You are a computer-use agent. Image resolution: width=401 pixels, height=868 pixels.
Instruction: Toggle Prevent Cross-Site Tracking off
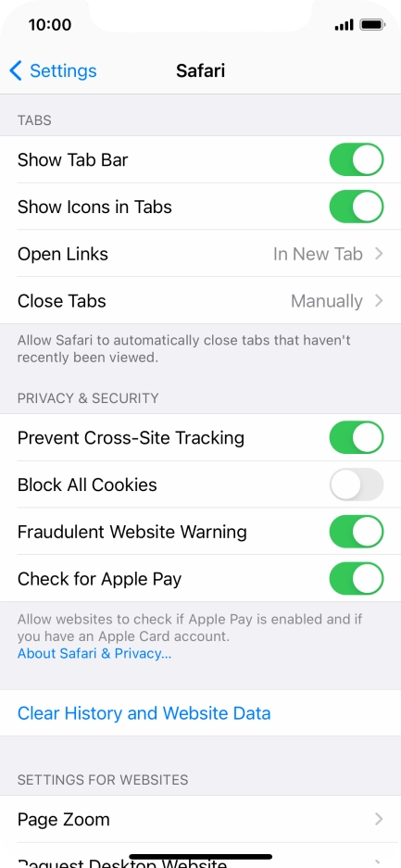[x=357, y=437]
